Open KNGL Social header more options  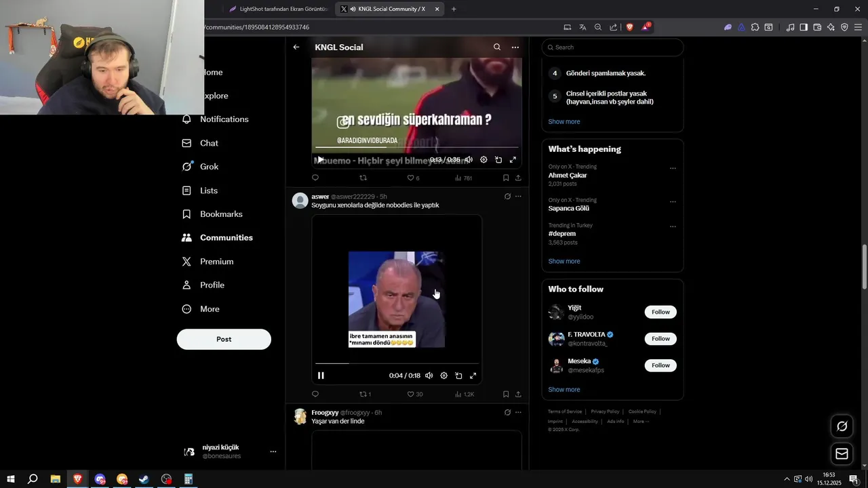[x=515, y=47]
